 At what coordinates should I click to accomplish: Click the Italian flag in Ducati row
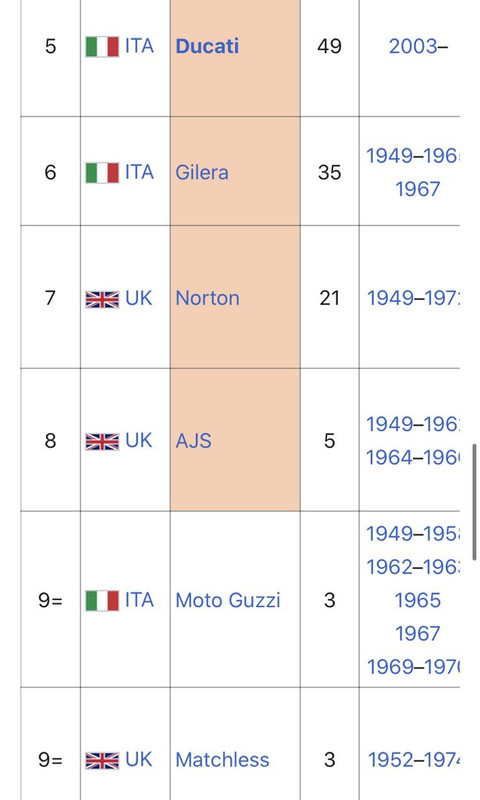coord(102,46)
